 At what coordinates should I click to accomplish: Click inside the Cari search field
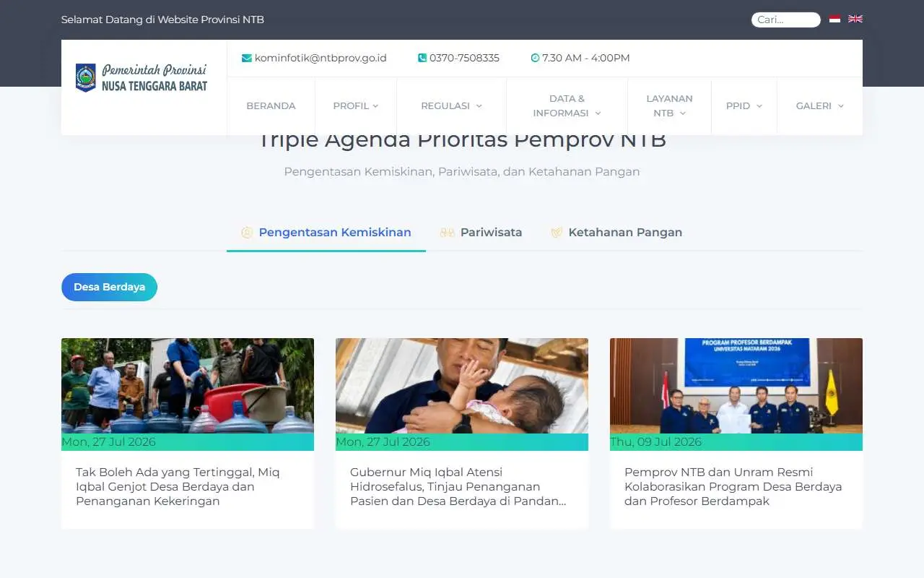[785, 20]
